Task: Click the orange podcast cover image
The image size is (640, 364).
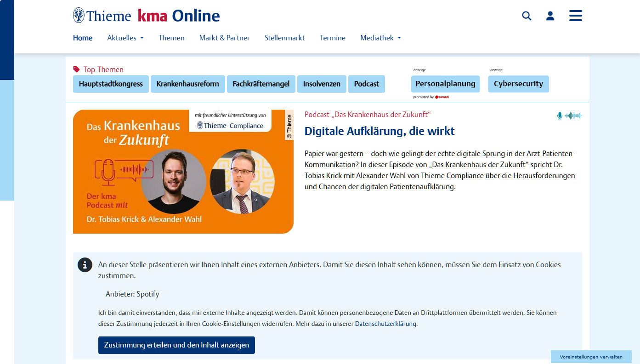Action: pos(183,172)
